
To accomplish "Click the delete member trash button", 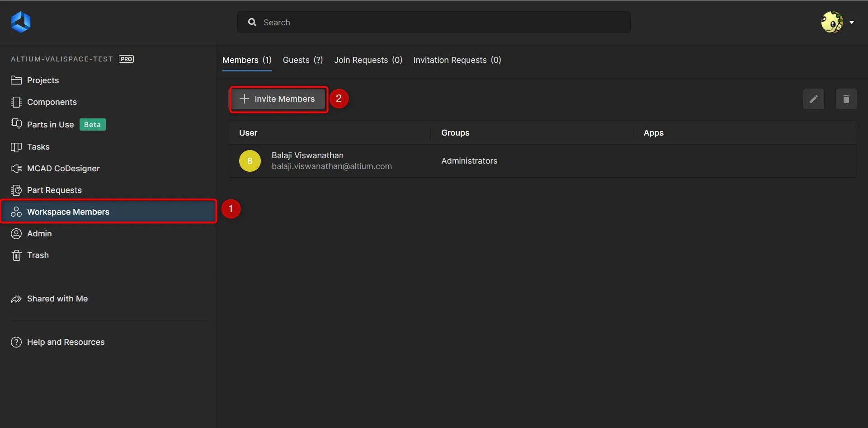I will (846, 99).
